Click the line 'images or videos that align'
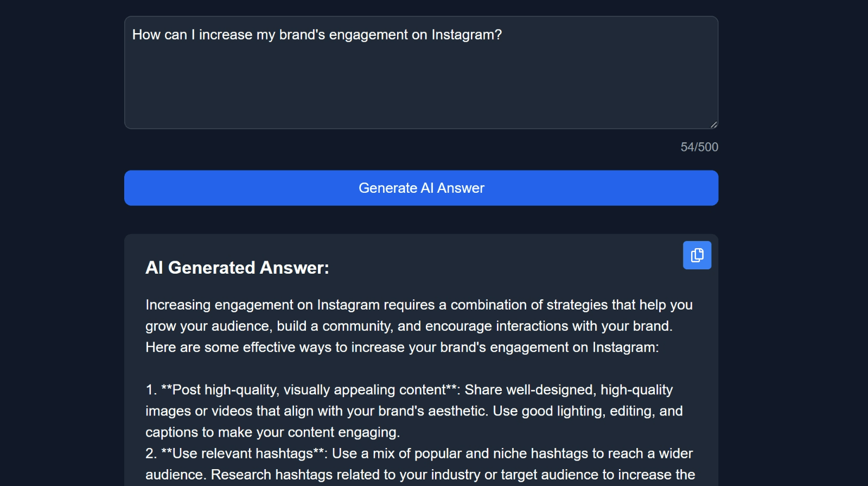The width and height of the screenshot is (868, 486). click(414, 411)
